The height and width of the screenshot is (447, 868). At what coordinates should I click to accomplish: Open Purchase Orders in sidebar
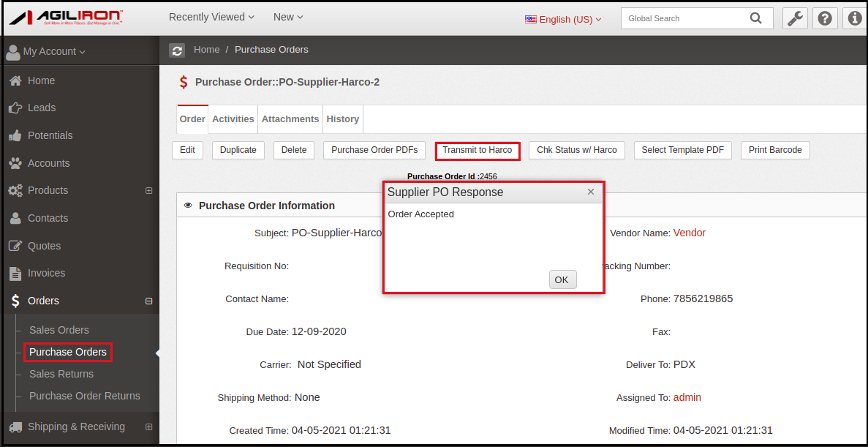click(68, 353)
